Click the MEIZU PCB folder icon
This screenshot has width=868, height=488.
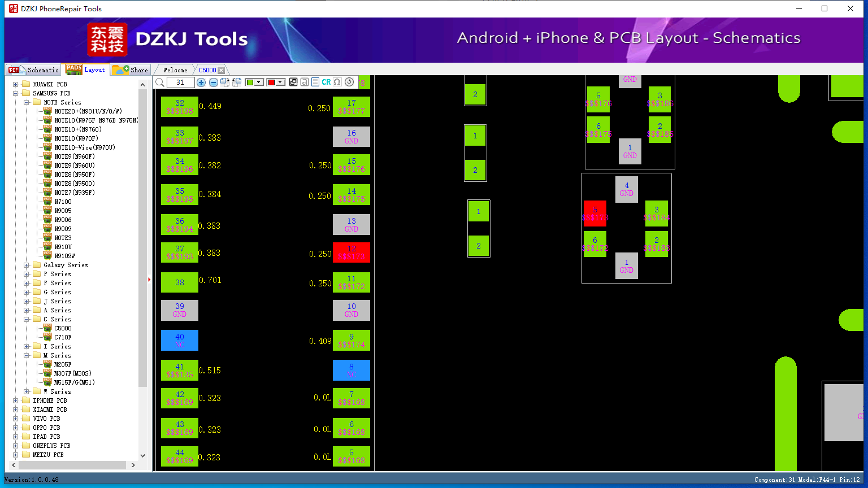click(26, 455)
